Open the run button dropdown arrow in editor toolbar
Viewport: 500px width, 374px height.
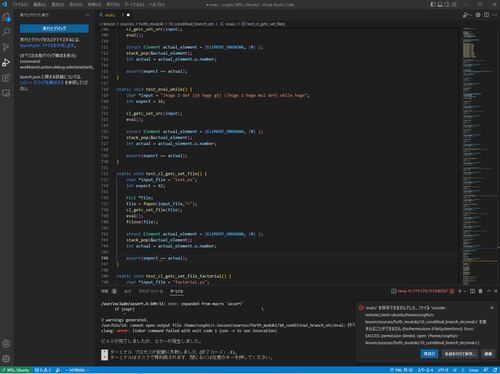470,15
